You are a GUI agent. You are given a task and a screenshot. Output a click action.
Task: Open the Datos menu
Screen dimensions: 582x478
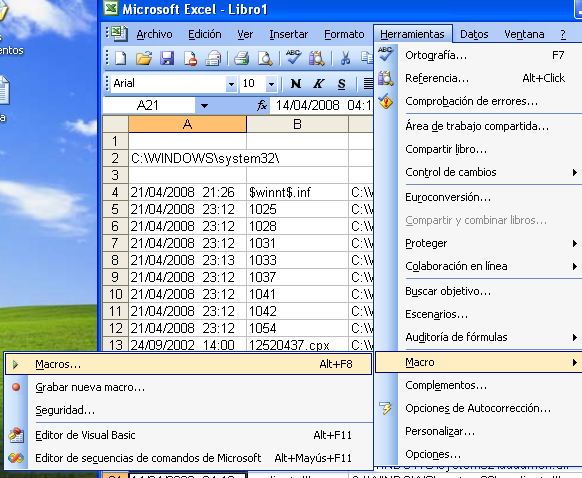click(x=474, y=34)
